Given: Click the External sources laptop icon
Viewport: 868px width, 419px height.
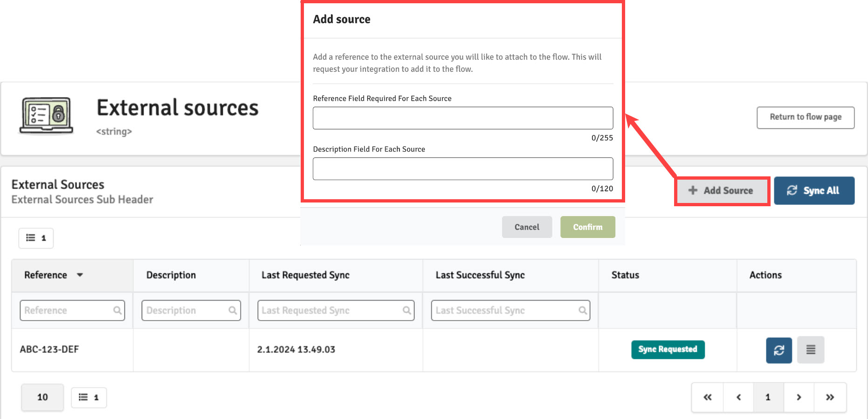Looking at the screenshot, I should [46, 115].
